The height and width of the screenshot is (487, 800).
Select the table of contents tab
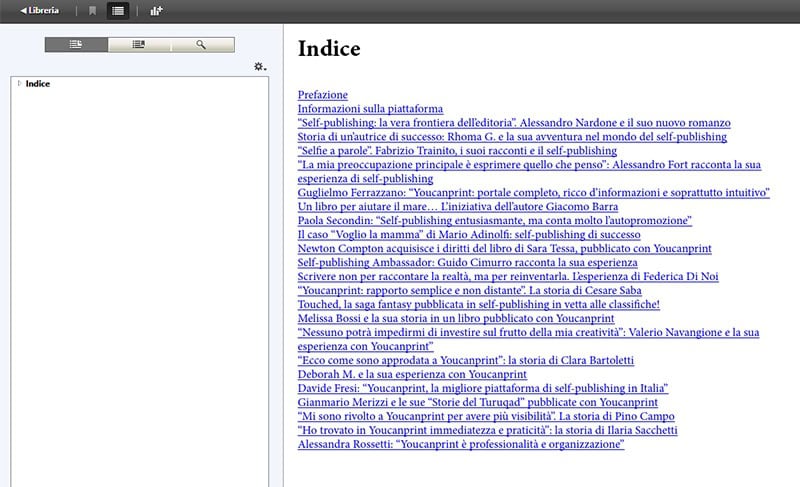[x=76, y=44]
